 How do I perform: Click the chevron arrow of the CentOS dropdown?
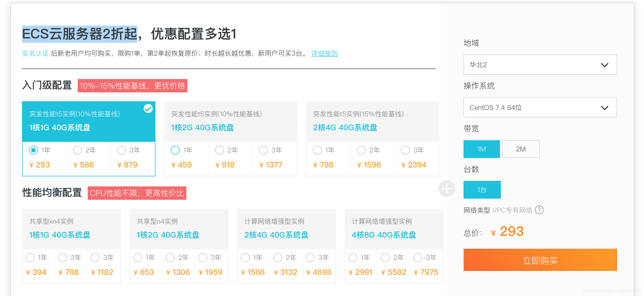(x=604, y=108)
